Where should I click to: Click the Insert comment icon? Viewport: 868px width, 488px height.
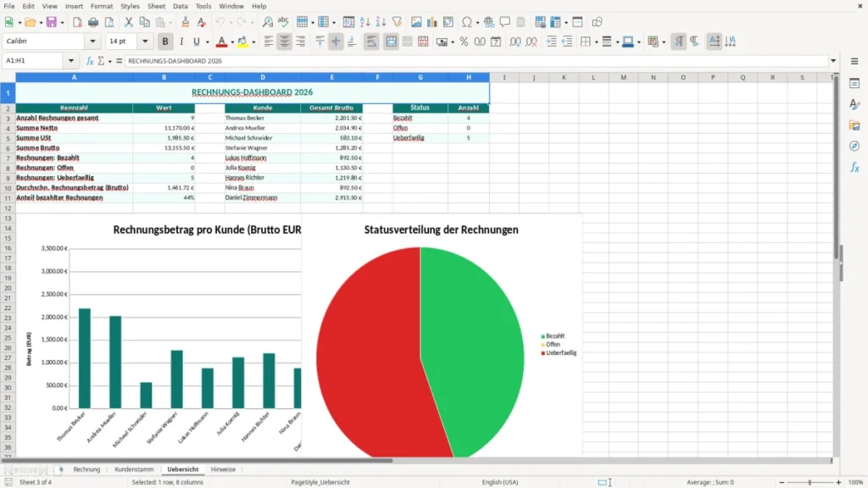(x=505, y=22)
